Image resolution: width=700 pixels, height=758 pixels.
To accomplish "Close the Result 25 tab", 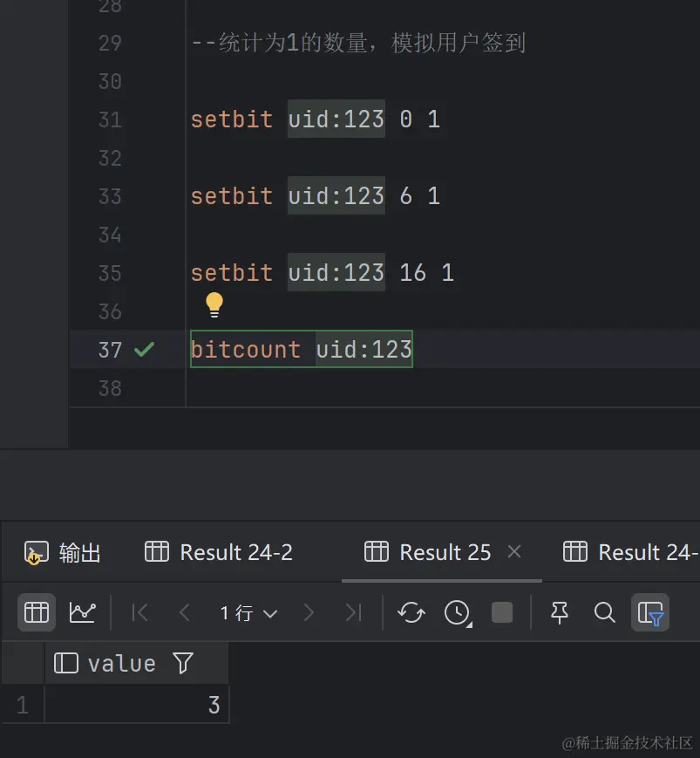I will [514, 551].
